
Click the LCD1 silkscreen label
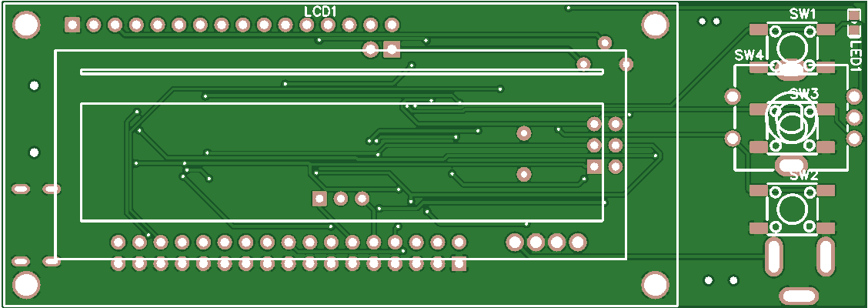pyautogui.click(x=321, y=11)
